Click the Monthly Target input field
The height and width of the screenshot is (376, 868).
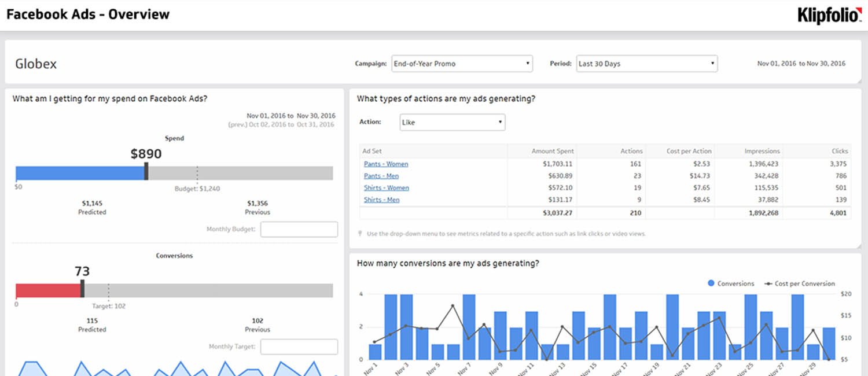[x=299, y=347]
